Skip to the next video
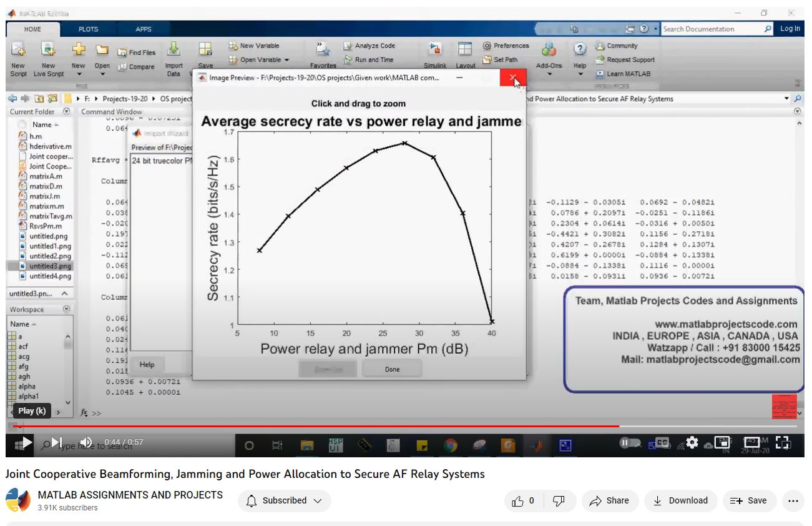The width and height of the screenshot is (812, 526). coord(57,443)
